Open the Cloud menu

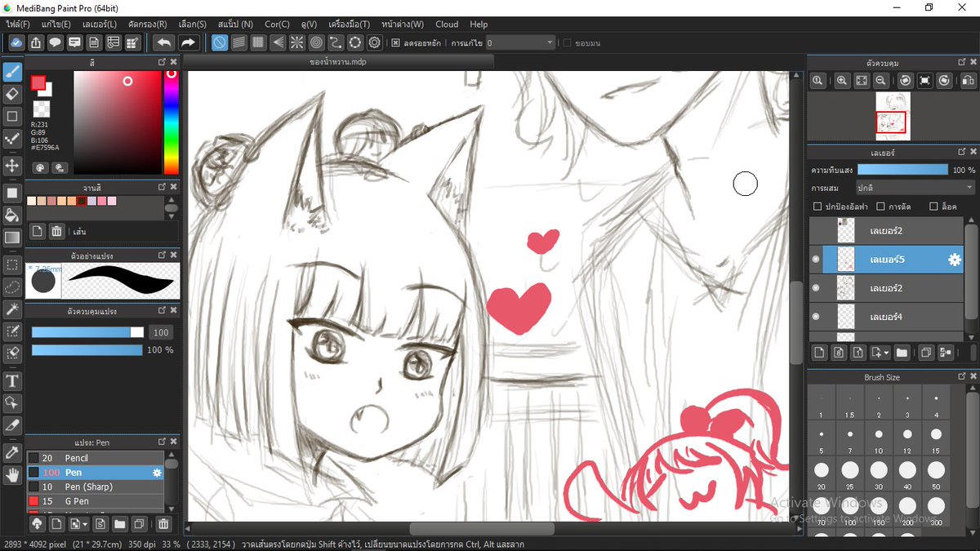pos(447,24)
